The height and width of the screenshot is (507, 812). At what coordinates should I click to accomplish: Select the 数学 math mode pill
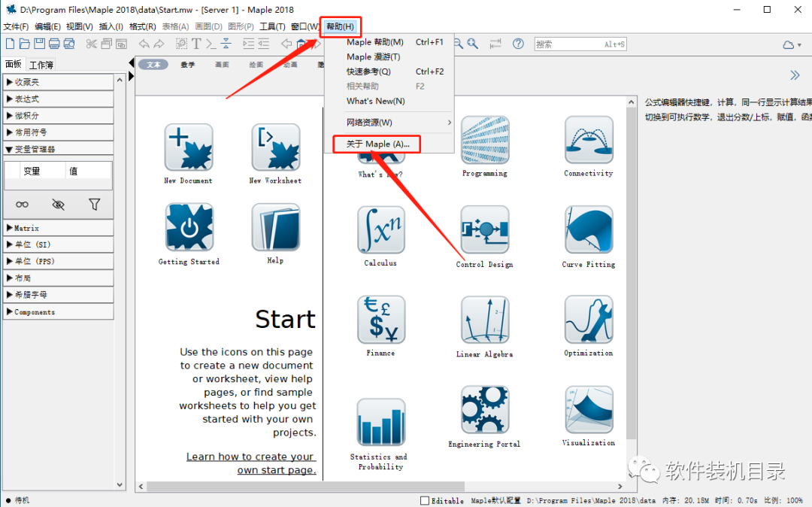click(188, 65)
